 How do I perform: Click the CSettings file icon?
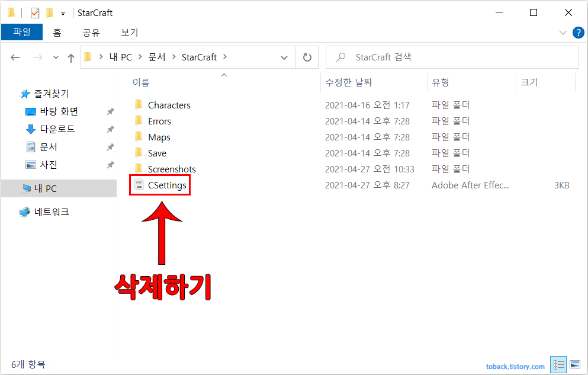tap(139, 184)
